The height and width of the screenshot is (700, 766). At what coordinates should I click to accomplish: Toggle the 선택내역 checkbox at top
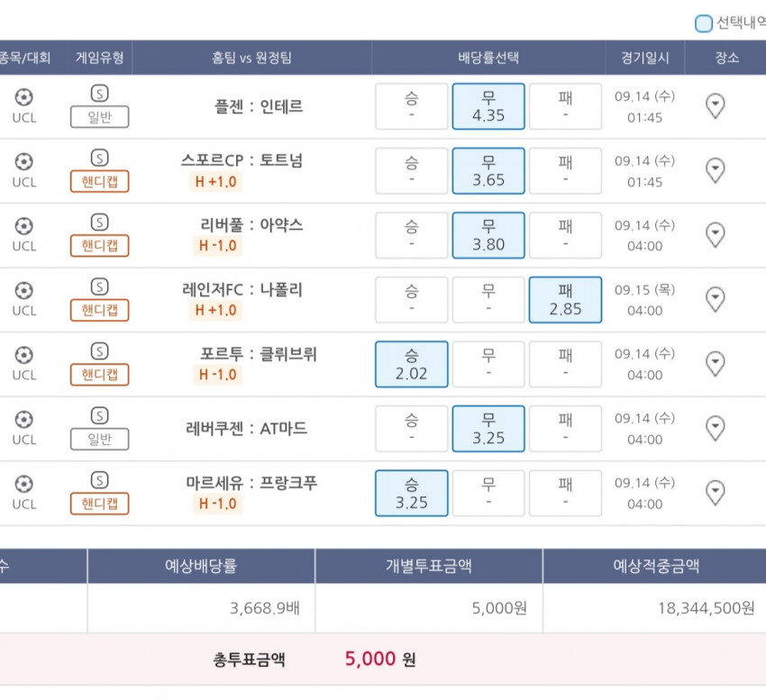pos(704,23)
